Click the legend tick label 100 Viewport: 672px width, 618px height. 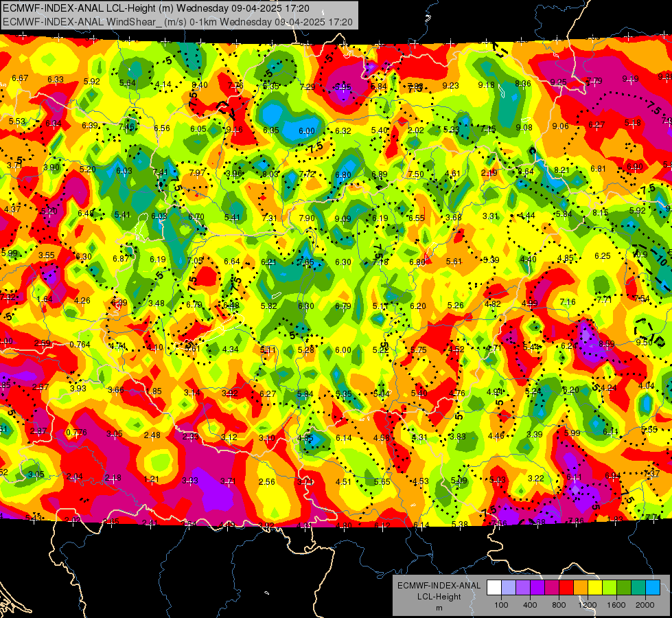point(501,605)
